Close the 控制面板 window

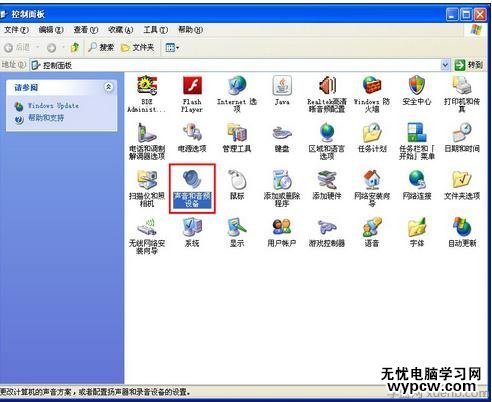[x=480, y=15]
